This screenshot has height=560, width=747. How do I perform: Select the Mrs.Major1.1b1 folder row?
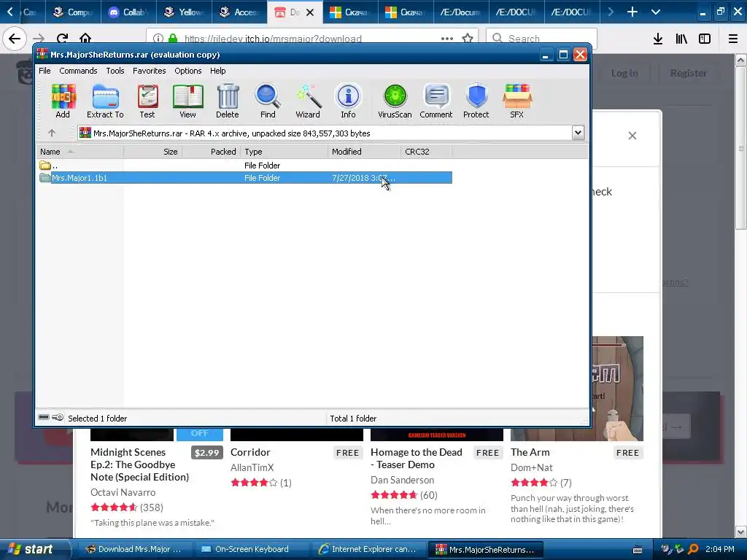(245, 178)
